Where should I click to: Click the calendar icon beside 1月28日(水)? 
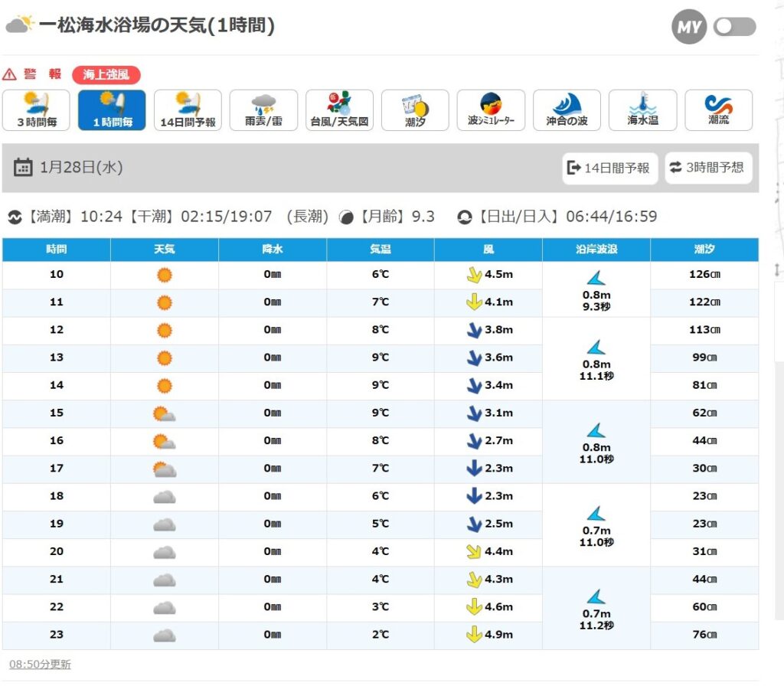point(23,168)
